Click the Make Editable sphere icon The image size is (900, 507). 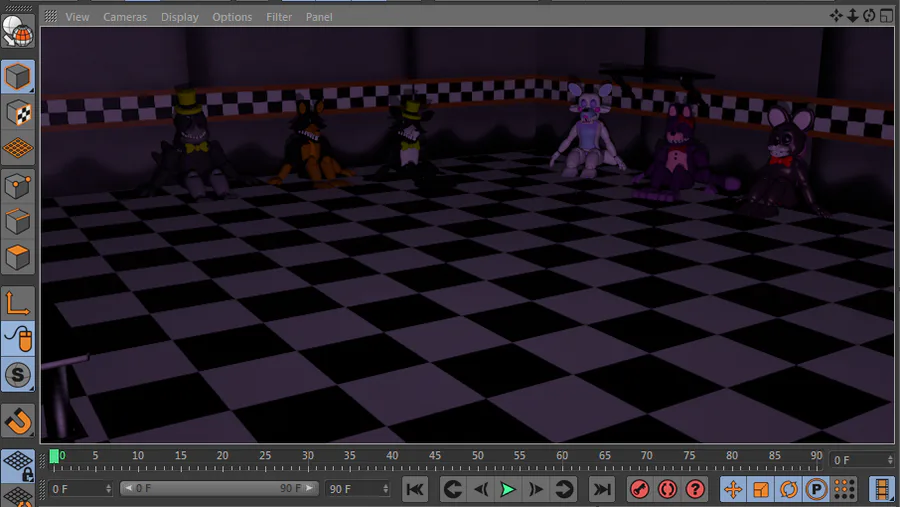[x=18, y=31]
